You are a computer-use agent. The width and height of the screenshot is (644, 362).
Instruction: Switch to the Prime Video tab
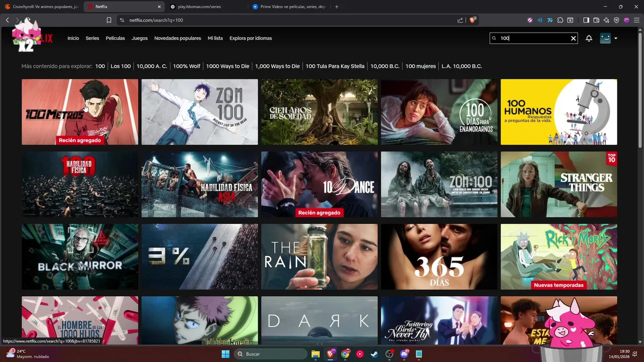[x=289, y=7]
